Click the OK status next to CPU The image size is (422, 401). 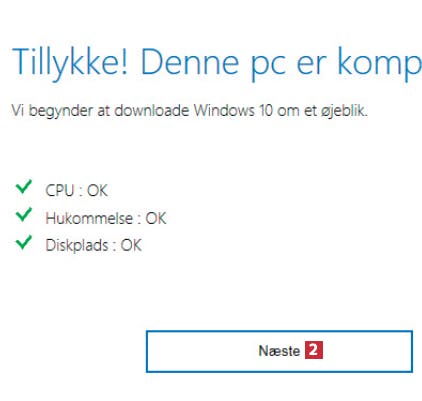97,191
